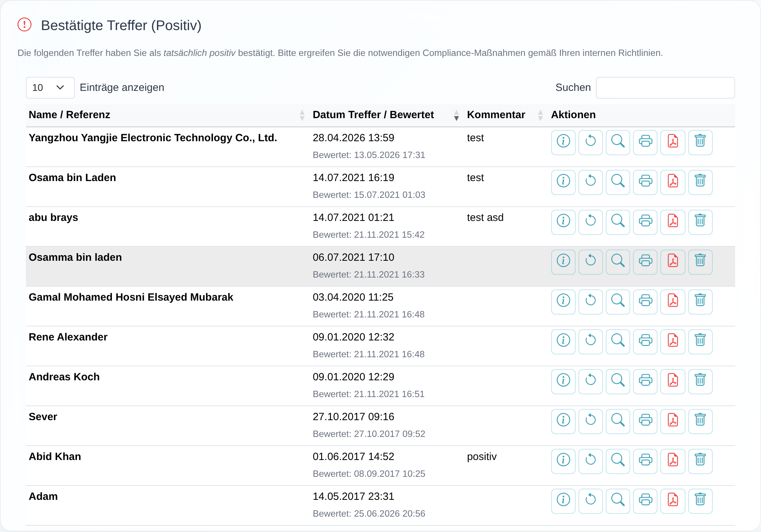The height and width of the screenshot is (532, 761).
Task: Select the Andreas Koch name cell
Action: [x=64, y=377]
